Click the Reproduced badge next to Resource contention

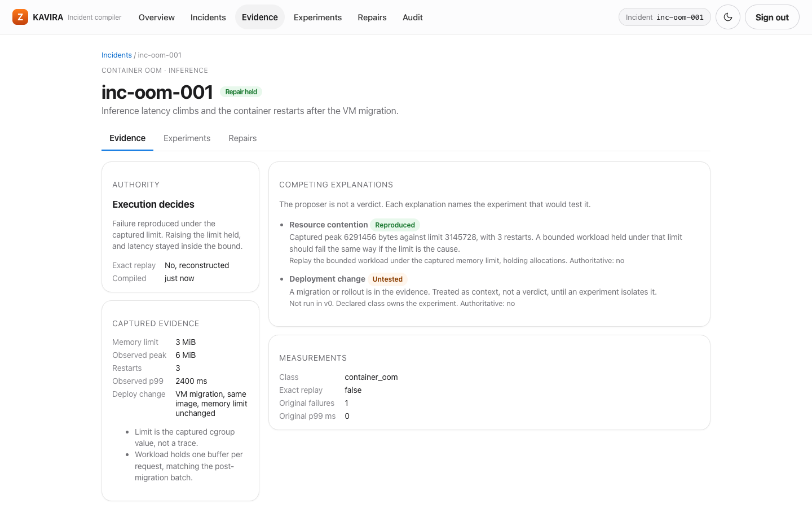click(395, 225)
